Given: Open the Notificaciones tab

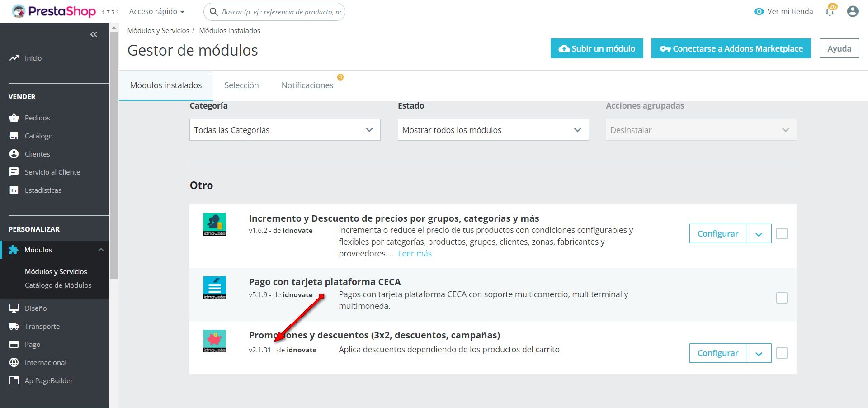Looking at the screenshot, I should pos(307,85).
